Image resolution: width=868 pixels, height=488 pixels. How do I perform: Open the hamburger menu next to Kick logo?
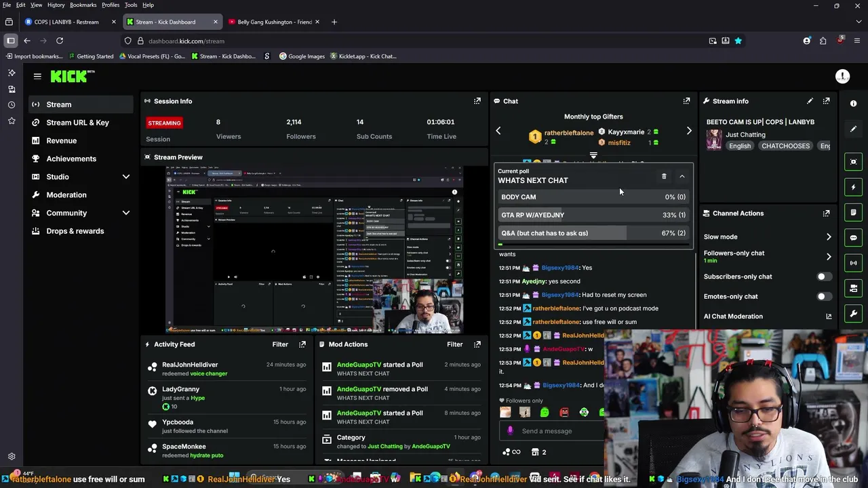(37, 77)
